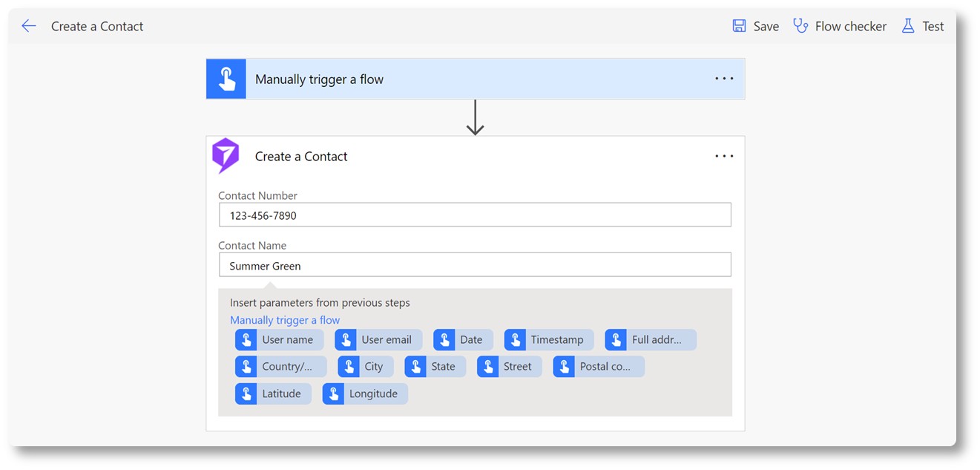Click the Save disk icon
980x470 pixels.
[x=739, y=26]
